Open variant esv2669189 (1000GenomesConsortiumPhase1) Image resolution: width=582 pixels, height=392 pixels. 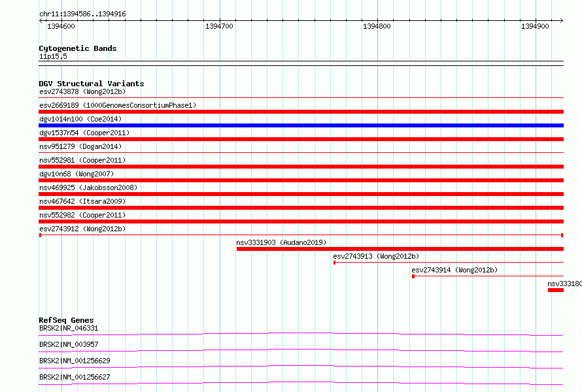118,105
